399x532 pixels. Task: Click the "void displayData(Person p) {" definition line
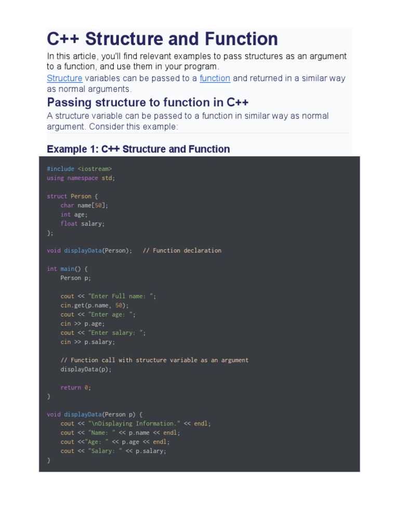point(95,415)
